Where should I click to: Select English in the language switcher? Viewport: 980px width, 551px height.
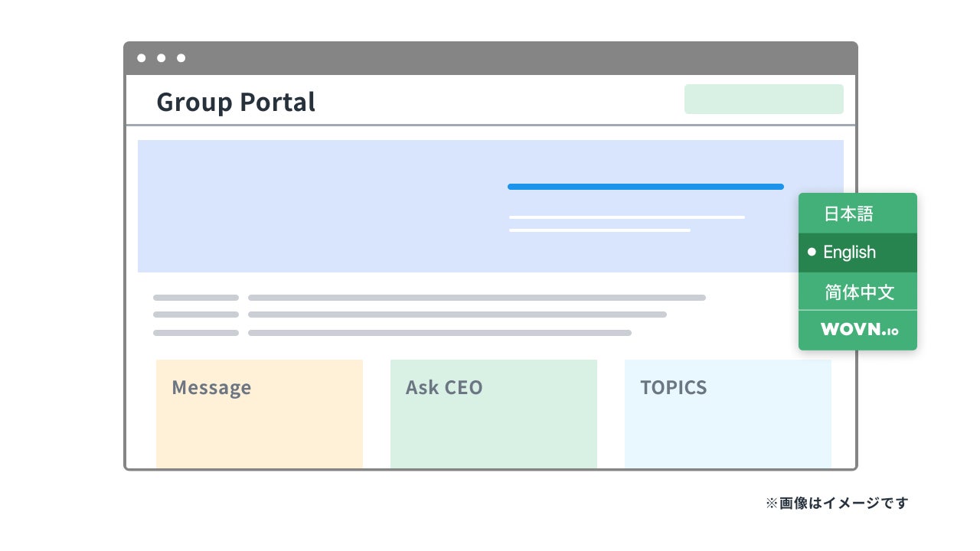click(849, 253)
